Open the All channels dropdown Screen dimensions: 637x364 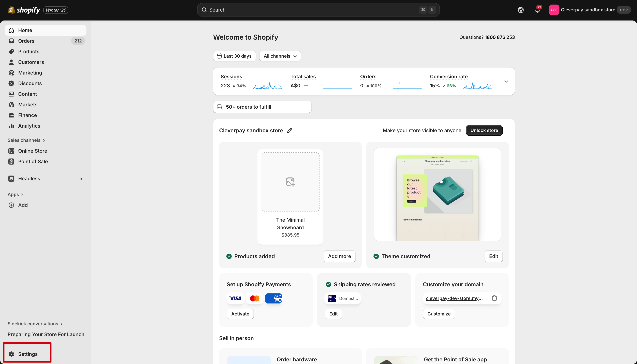(x=280, y=56)
